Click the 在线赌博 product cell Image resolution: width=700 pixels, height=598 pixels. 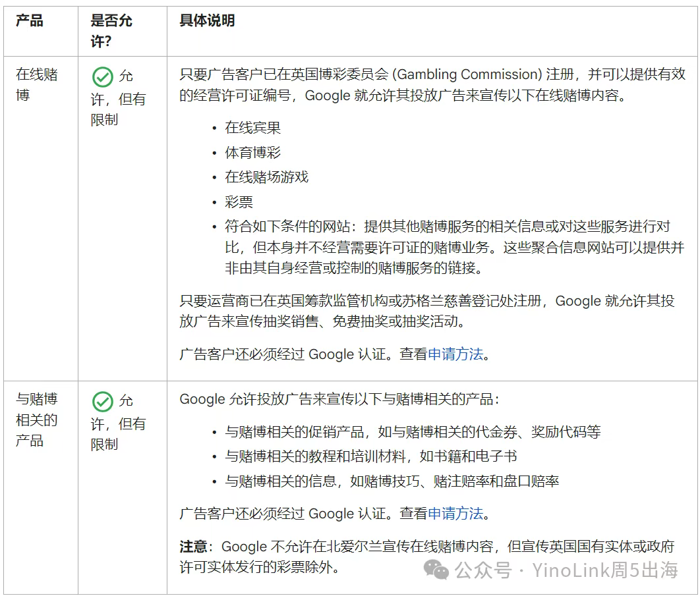click(x=37, y=85)
